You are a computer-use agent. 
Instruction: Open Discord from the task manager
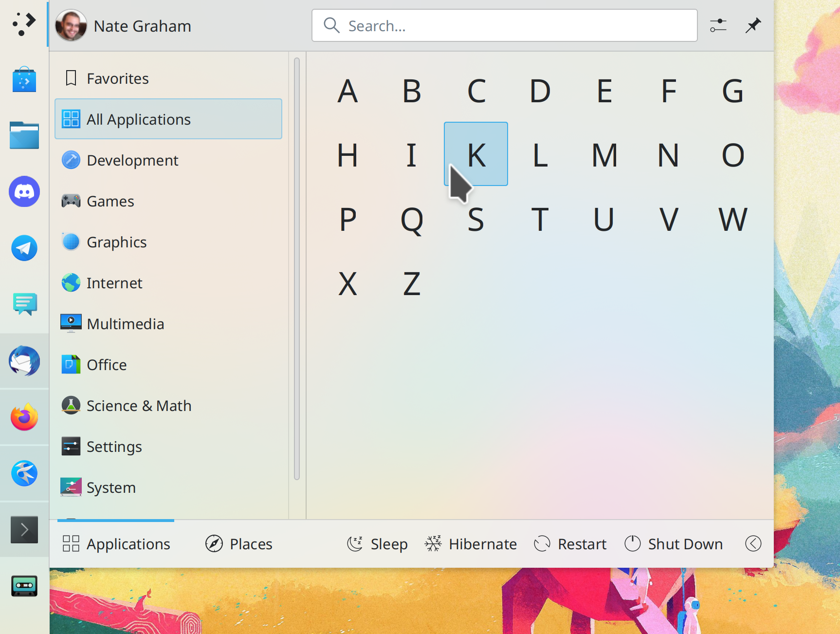click(24, 191)
